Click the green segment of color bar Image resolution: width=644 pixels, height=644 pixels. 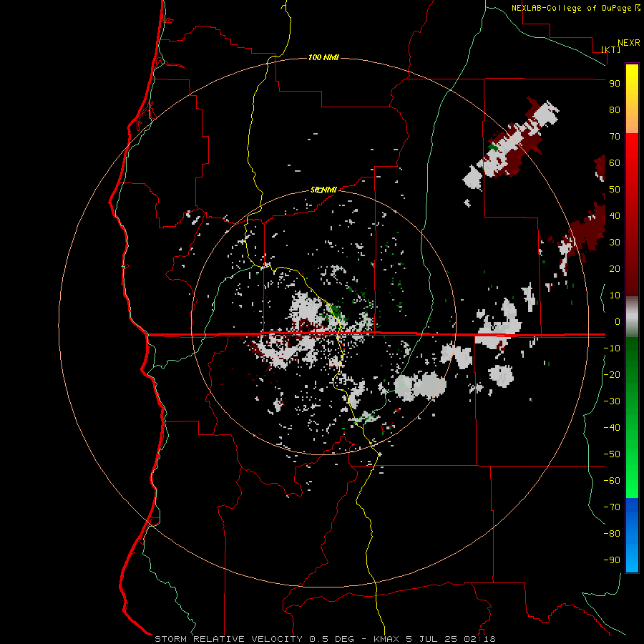(x=632, y=418)
